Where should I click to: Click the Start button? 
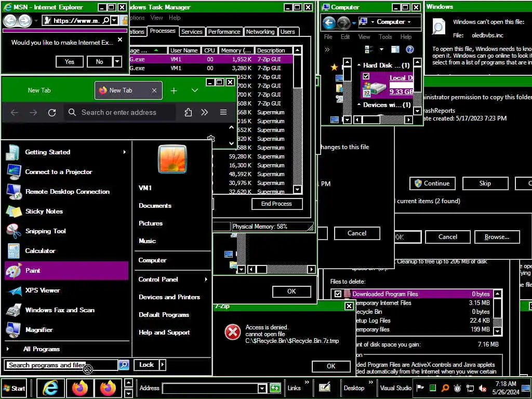14,389
